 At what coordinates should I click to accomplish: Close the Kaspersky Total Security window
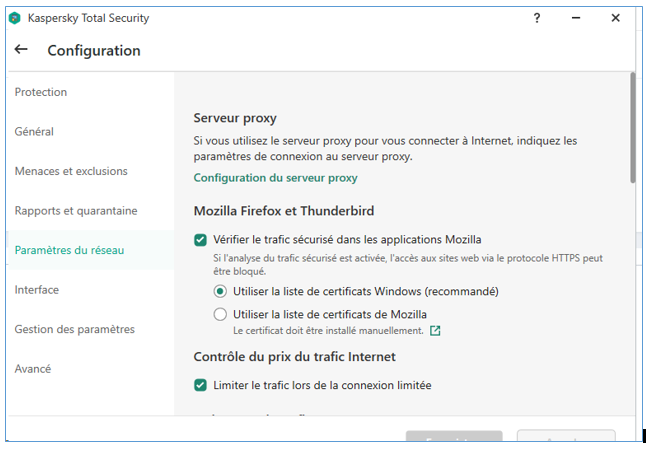click(616, 18)
